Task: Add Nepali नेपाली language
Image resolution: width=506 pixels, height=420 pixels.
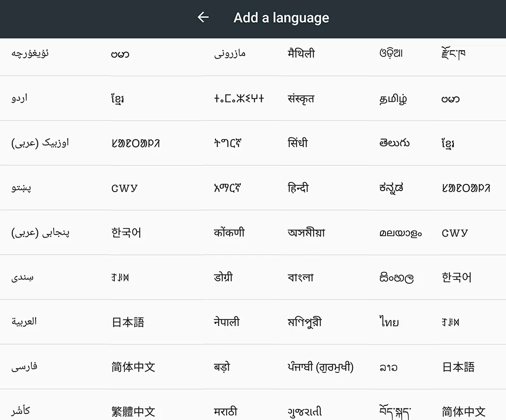Action: click(x=227, y=321)
